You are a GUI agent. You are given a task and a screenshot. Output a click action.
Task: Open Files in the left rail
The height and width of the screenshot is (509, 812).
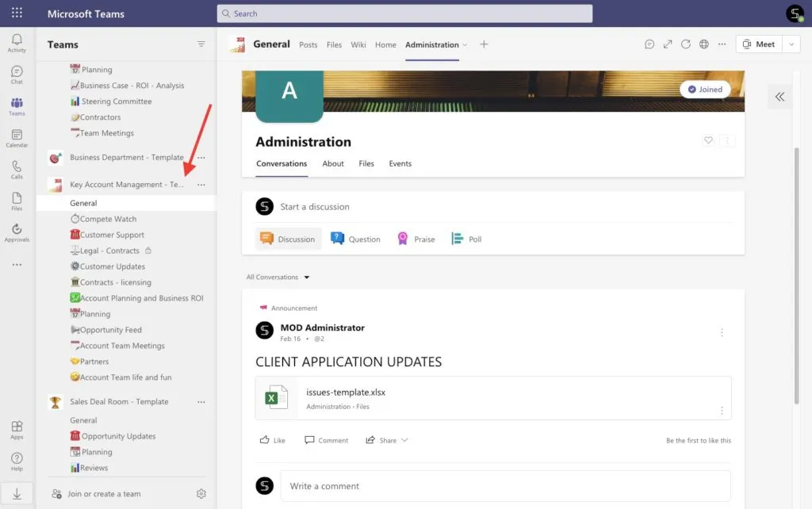(17, 201)
